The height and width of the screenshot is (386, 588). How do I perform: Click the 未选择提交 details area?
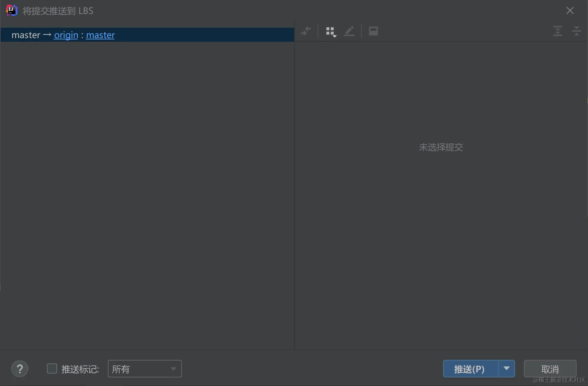[x=441, y=147]
